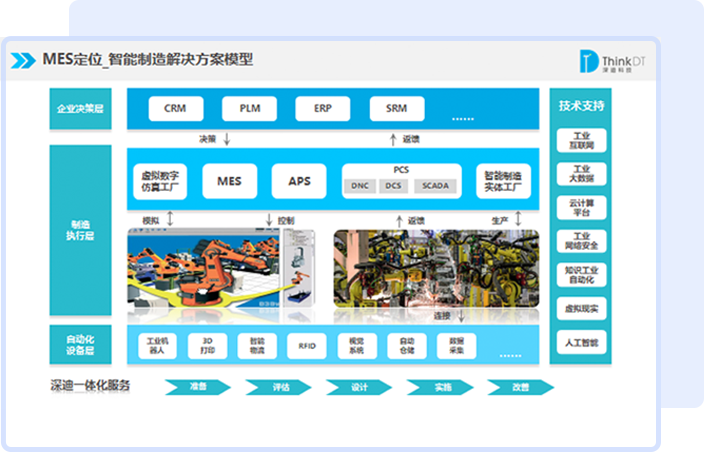
Task: Click the 模拟 arrow label
Action: (x=151, y=220)
